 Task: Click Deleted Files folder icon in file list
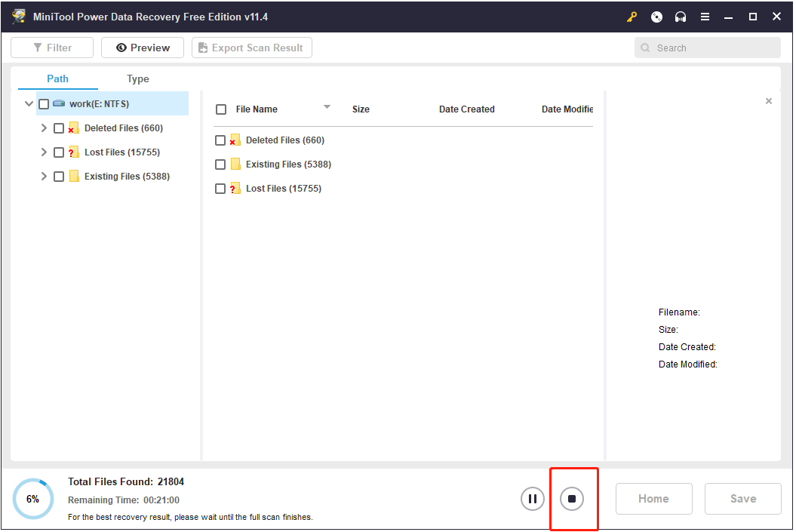pos(235,140)
